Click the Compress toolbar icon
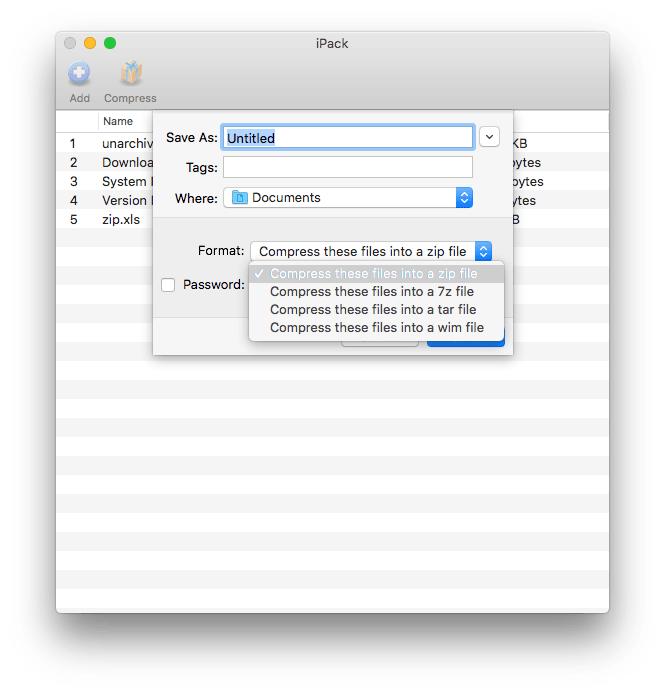The width and height of the screenshot is (665, 693). (x=131, y=73)
